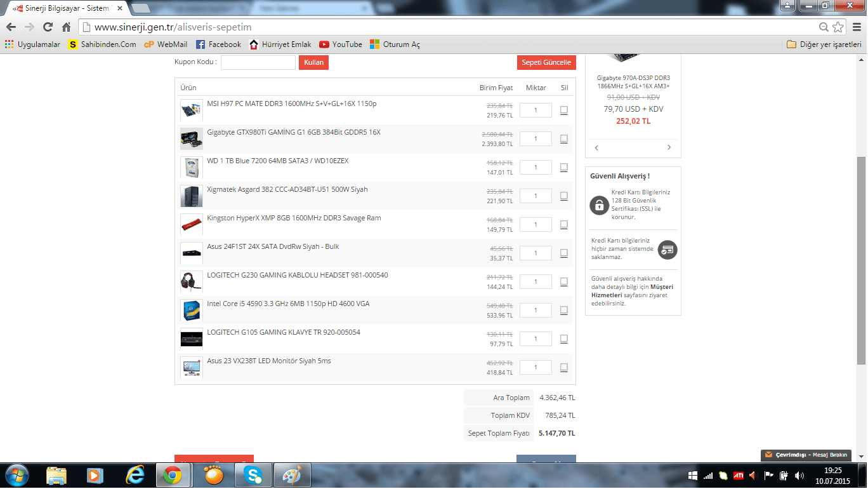Bookmark this page with the star icon
Screen dimensions: 868x489
838,27
